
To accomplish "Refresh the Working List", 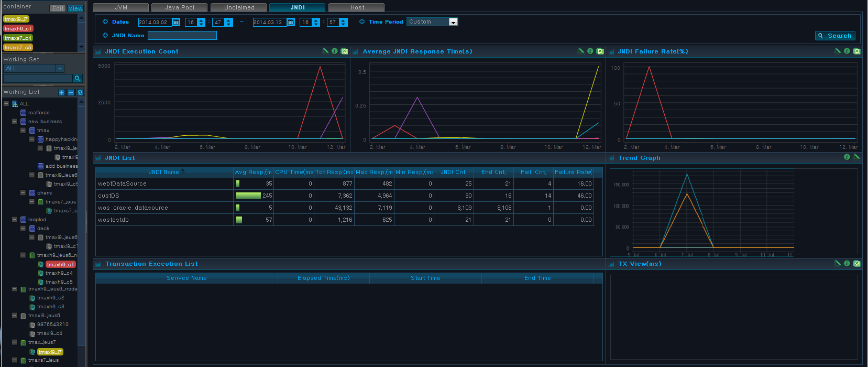I will pos(80,92).
